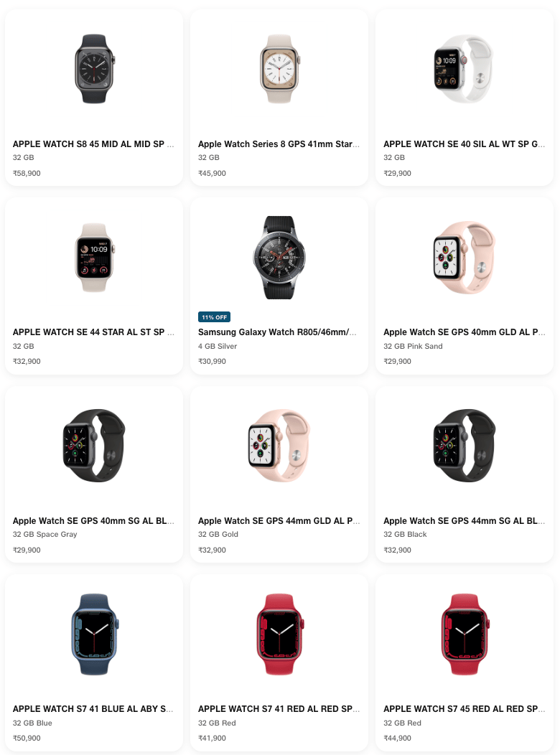View the black 44mm SE watch image

coord(465,446)
